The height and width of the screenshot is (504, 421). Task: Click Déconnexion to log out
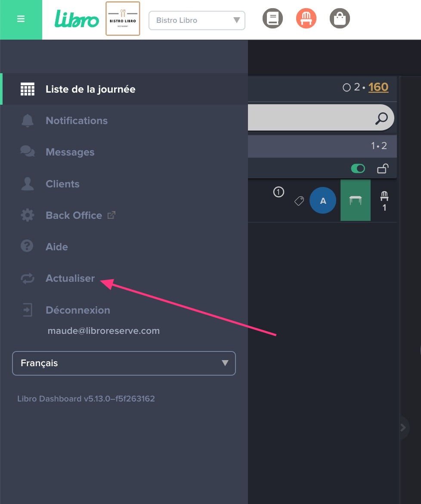[x=78, y=310]
